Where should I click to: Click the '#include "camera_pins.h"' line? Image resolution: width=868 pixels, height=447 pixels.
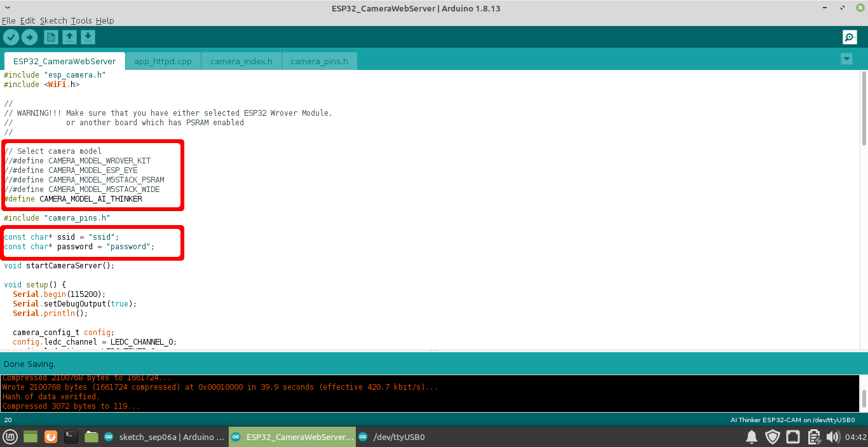click(57, 218)
